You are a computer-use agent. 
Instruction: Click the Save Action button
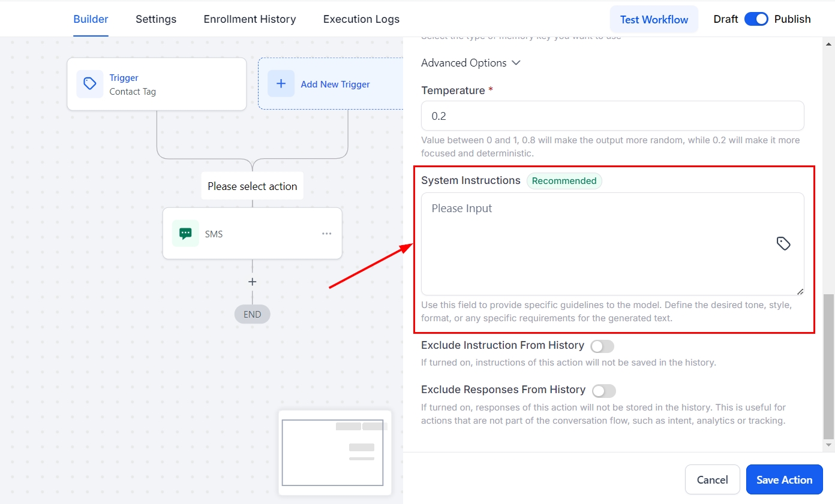coord(784,479)
